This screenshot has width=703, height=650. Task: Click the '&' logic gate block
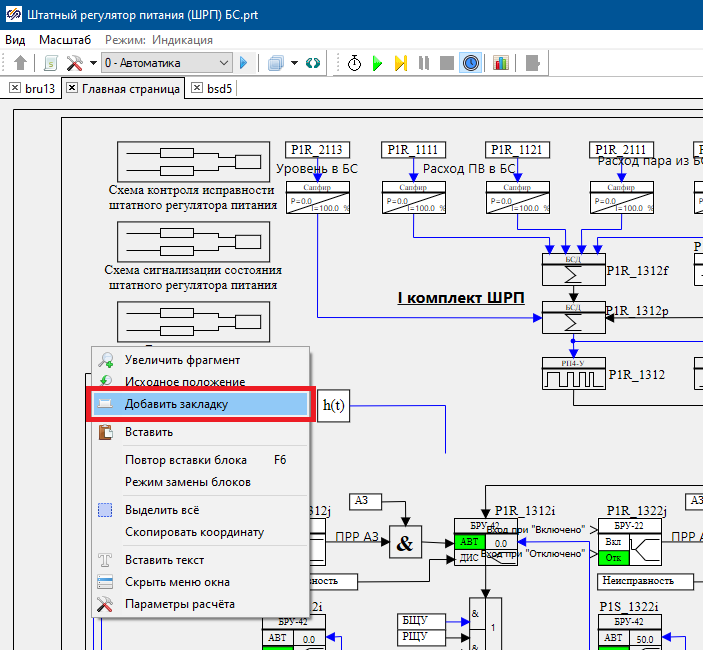point(405,543)
